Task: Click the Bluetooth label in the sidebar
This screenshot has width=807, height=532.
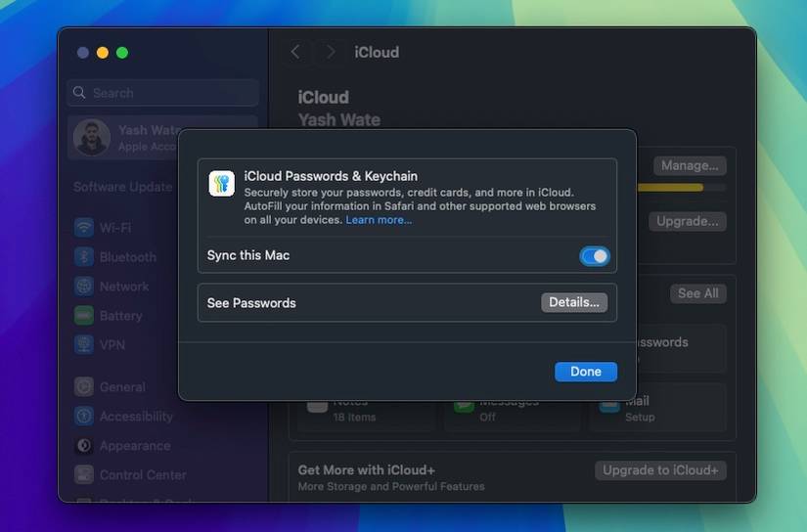Action: (x=127, y=257)
